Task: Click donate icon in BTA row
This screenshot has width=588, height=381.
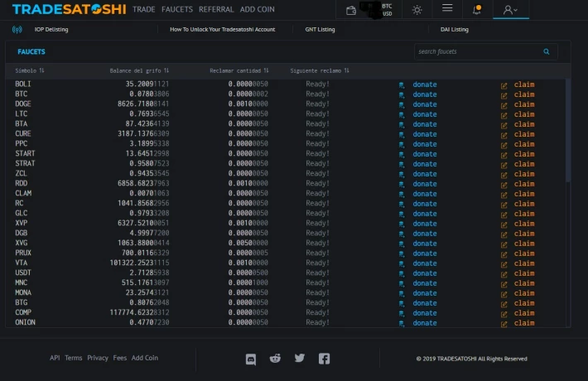Action: (x=402, y=125)
